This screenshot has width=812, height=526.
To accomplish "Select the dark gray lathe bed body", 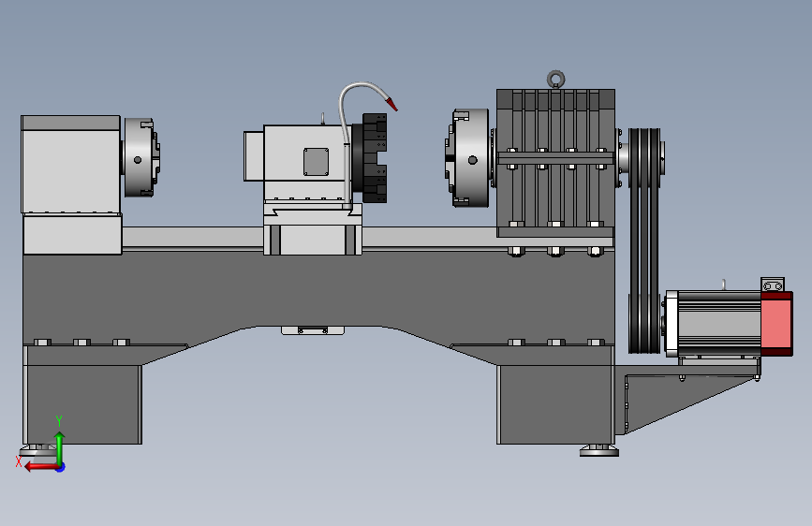I will (318, 290).
